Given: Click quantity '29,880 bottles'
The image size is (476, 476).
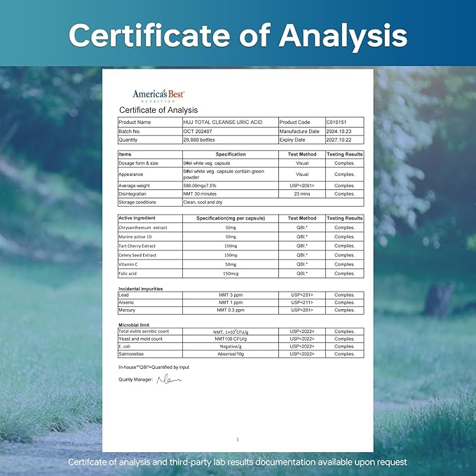Looking at the screenshot, I should coord(199,140).
